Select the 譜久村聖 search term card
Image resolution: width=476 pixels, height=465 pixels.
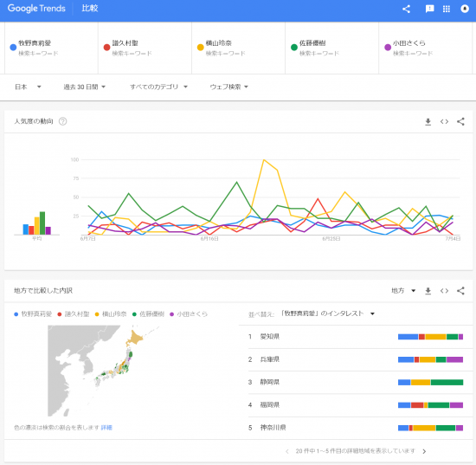click(145, 48)
